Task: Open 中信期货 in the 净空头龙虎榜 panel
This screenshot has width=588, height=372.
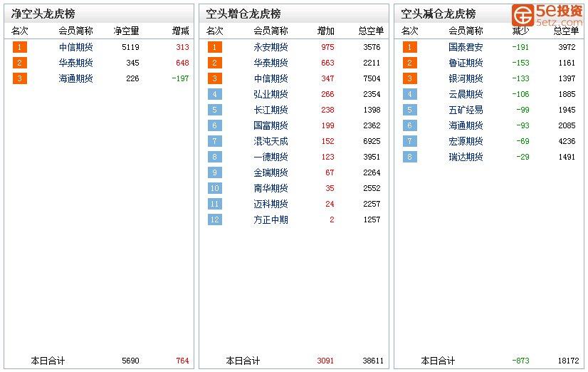Action: point(75,47)
